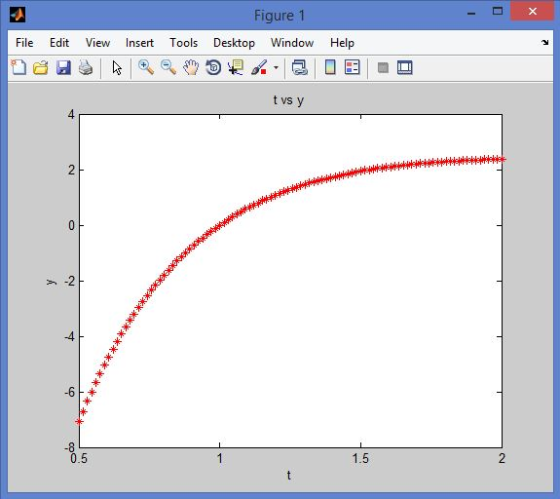The width and height of the screenshot is (560, 499).
Task: Click the New Figure icon
Action: pyautogui.click(x=18, y=67)
